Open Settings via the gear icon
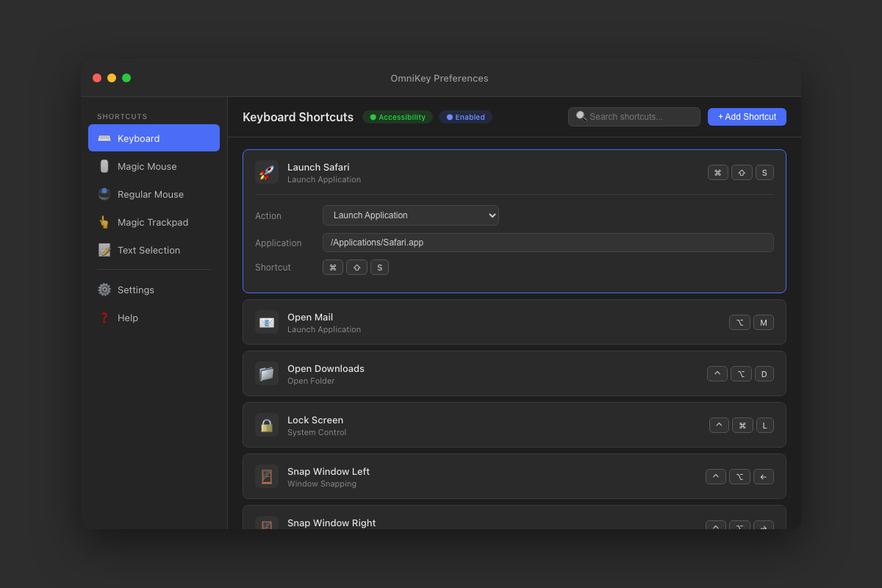Viewport: 882px width, 588px height. click(104, 290)
